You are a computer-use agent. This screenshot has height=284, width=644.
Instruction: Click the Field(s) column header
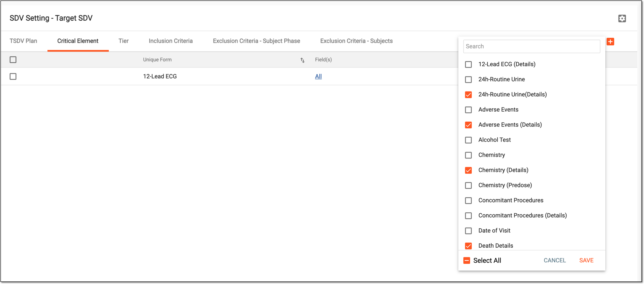[323, 60]
